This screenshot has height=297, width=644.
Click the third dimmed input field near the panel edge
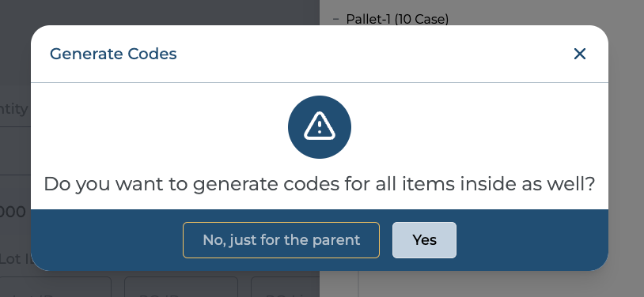tap(285, 287)
